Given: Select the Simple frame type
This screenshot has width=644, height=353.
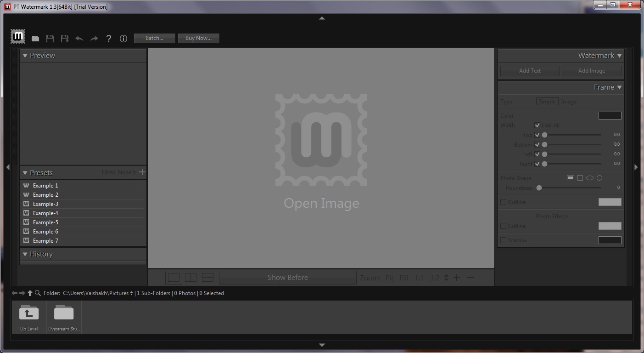Looking at the screenshot, I should tap(547, 102).
